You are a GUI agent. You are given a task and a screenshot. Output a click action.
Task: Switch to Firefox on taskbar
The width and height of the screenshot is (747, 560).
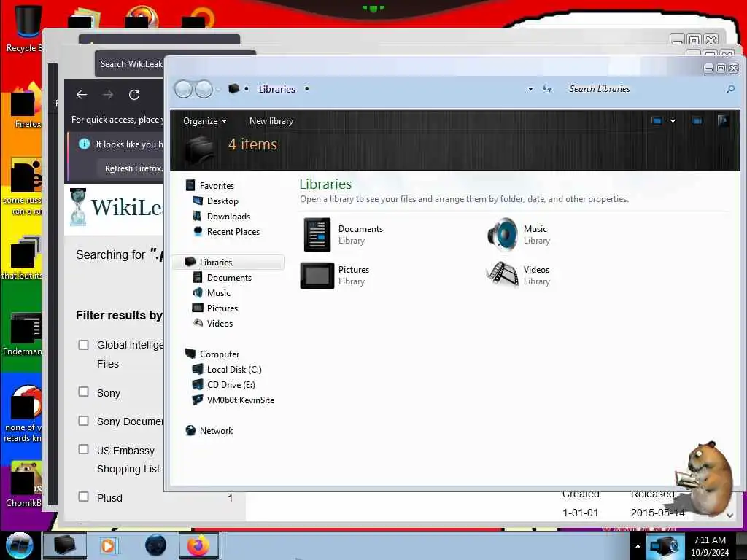[198, 545]
